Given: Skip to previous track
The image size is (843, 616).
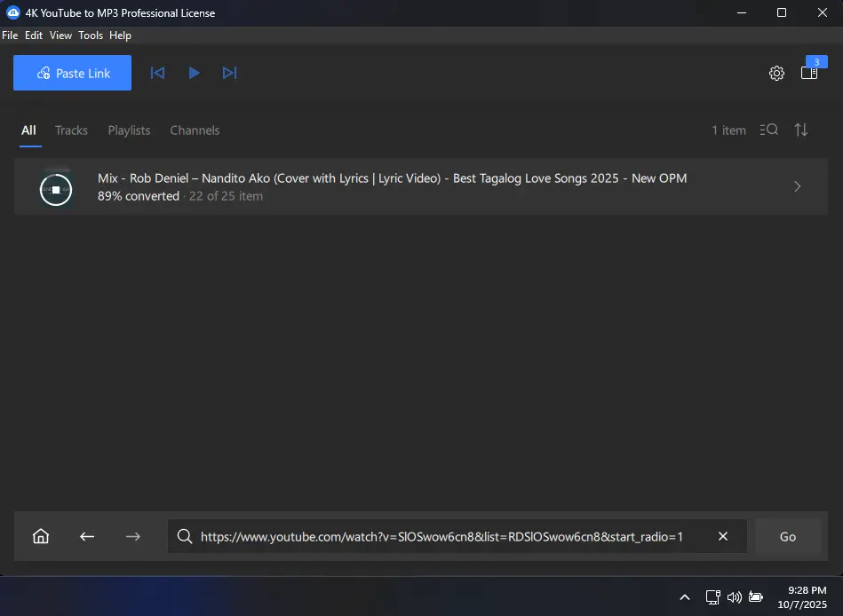Looking at the screenshot, I should pyautogui.click(x=157, y=73).
